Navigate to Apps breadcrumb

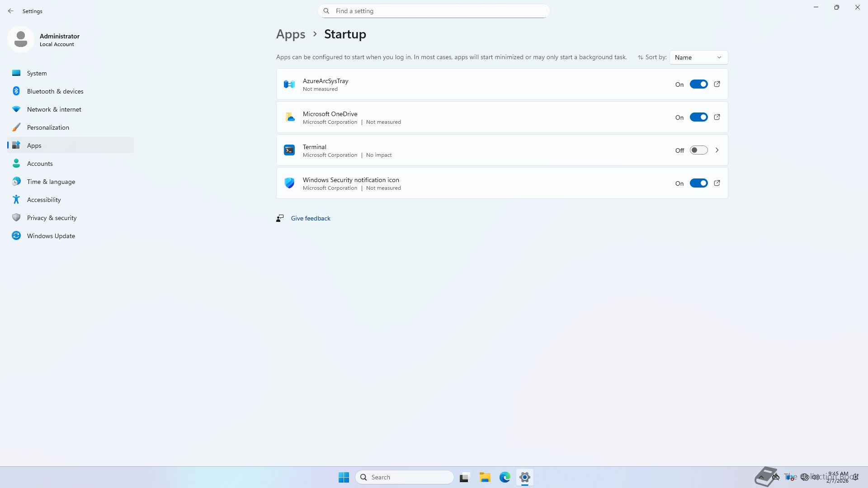[291, 34]
